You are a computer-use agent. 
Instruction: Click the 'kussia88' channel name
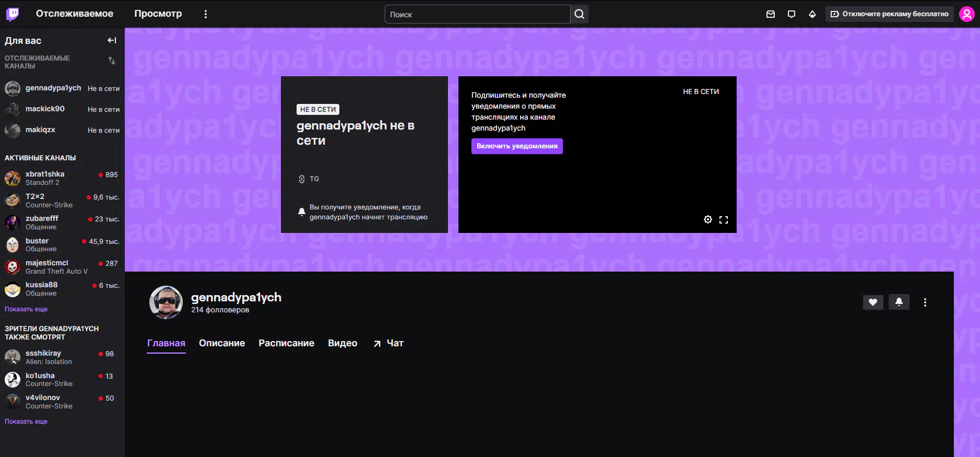pos(42,285)
